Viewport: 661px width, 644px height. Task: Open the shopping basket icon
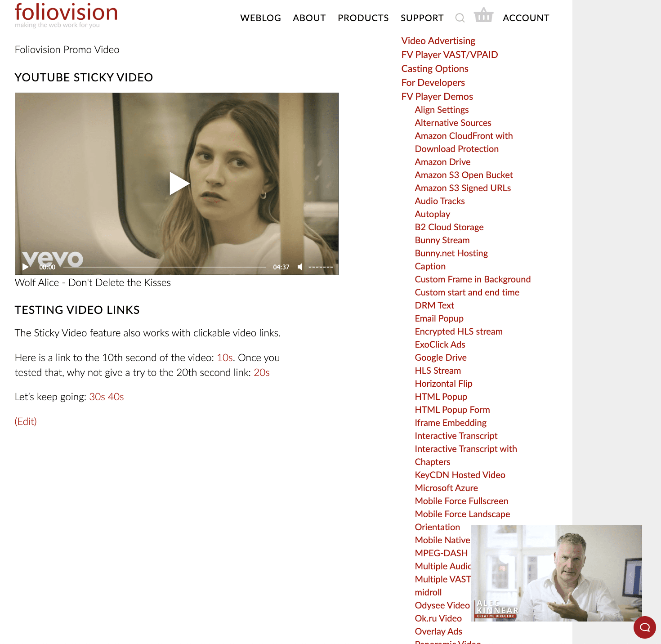[484, 15]
